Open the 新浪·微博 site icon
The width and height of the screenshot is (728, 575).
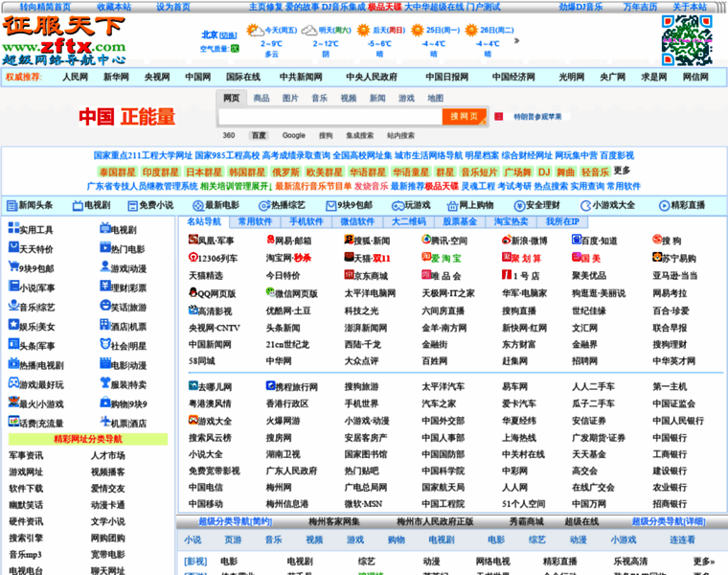(x=506, y=240)
